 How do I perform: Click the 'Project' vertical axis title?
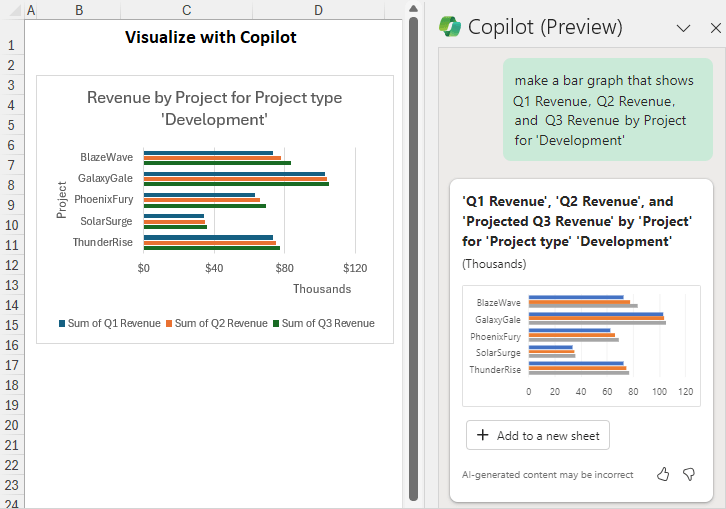tap(62, 200)
